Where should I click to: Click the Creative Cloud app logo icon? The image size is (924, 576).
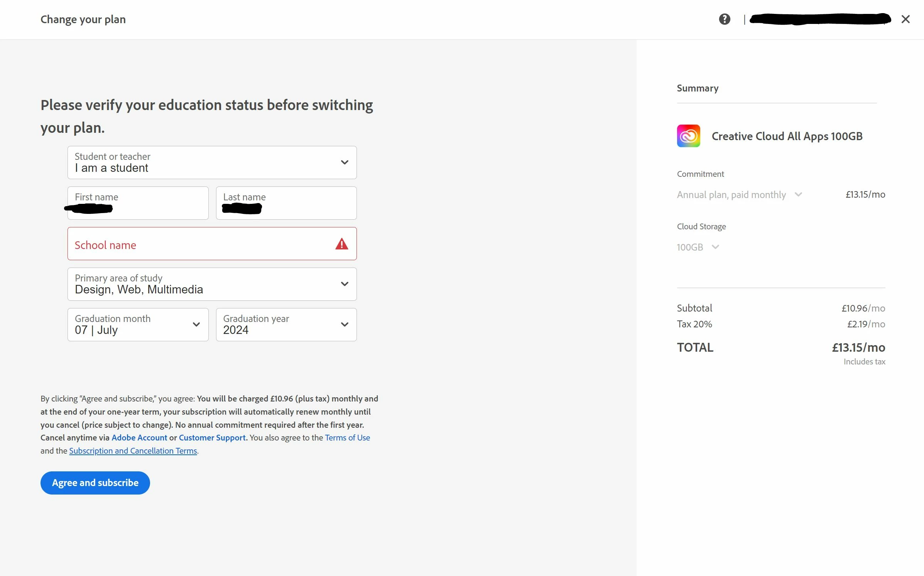point(688,136)
